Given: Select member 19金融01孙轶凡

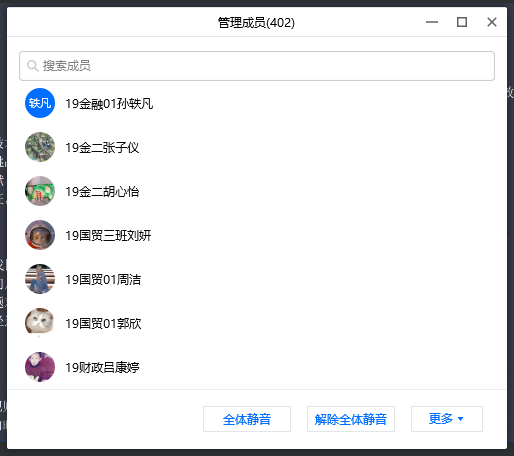Looking at the screenshot, I should tap(109, 104).
